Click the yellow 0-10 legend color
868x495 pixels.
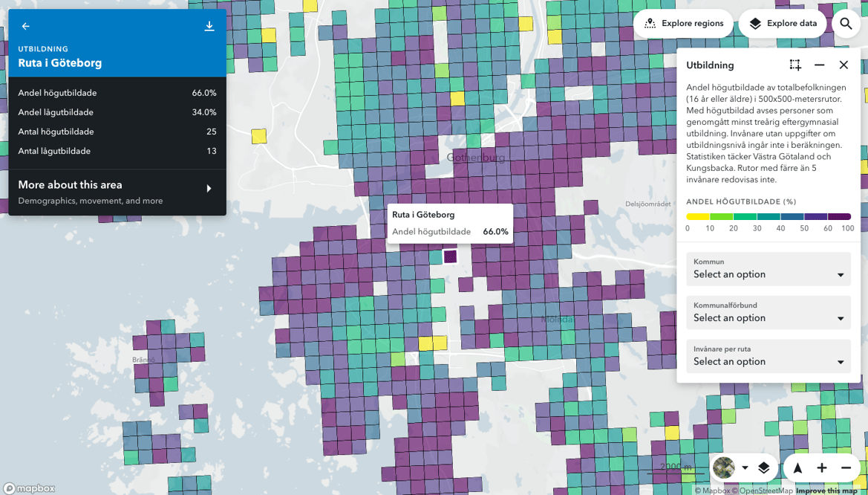pyautogui.click(x=698, y=217)
